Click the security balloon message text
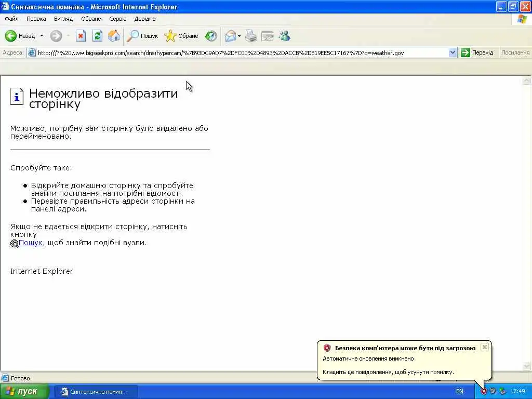 [388, 372]
